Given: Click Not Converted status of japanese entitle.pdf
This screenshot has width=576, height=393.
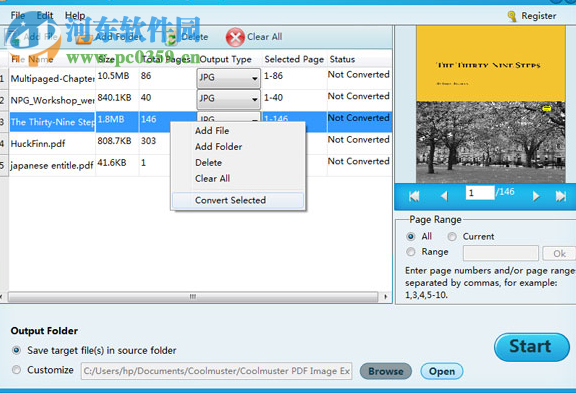Looking at the screenshot, I should 359,161.
